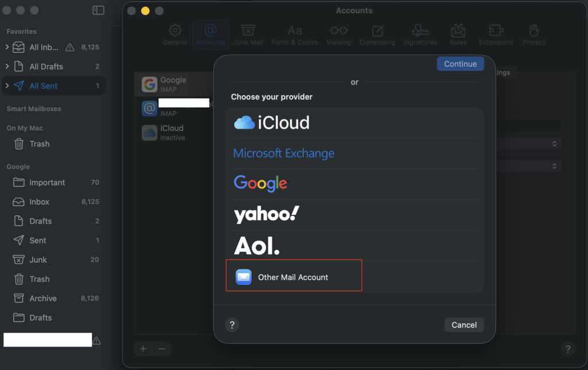Choose Yahoo as mail provider

354,215
